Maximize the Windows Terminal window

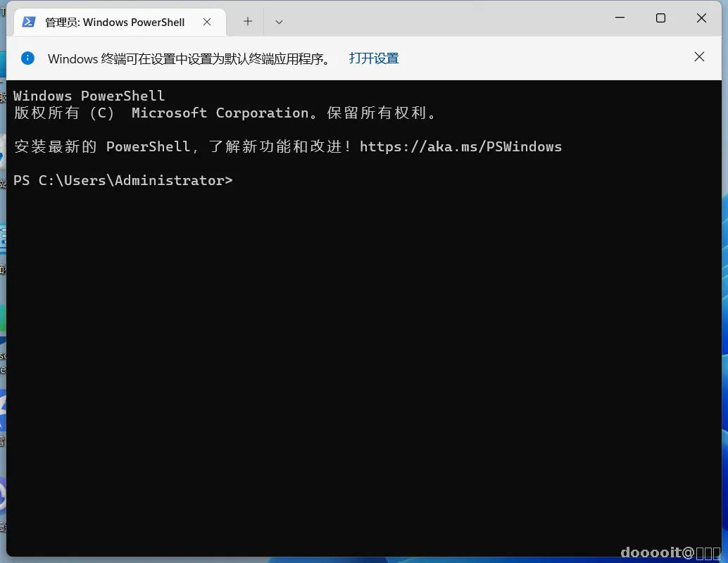(660, 18)
